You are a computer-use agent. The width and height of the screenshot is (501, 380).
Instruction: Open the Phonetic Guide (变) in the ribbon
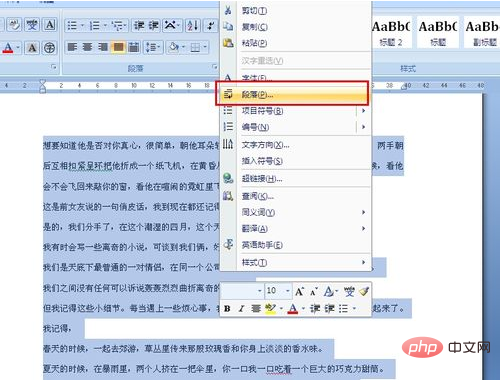pyautogui.click(x=32, y=25)
